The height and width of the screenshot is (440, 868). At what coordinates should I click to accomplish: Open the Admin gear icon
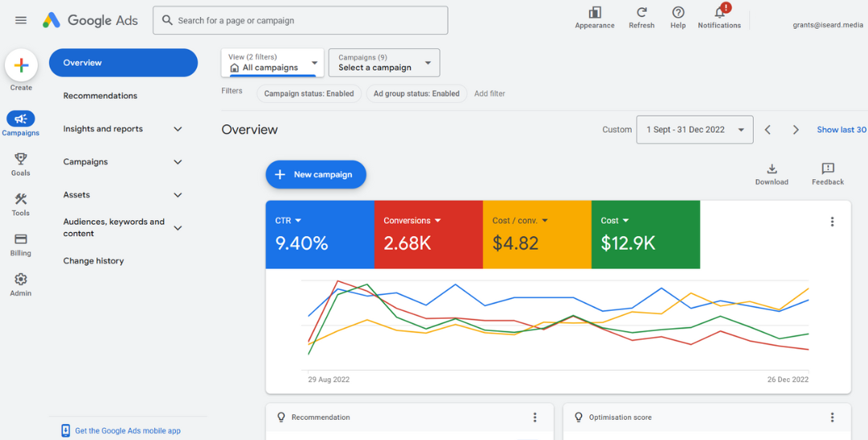[x=21, y=279]
